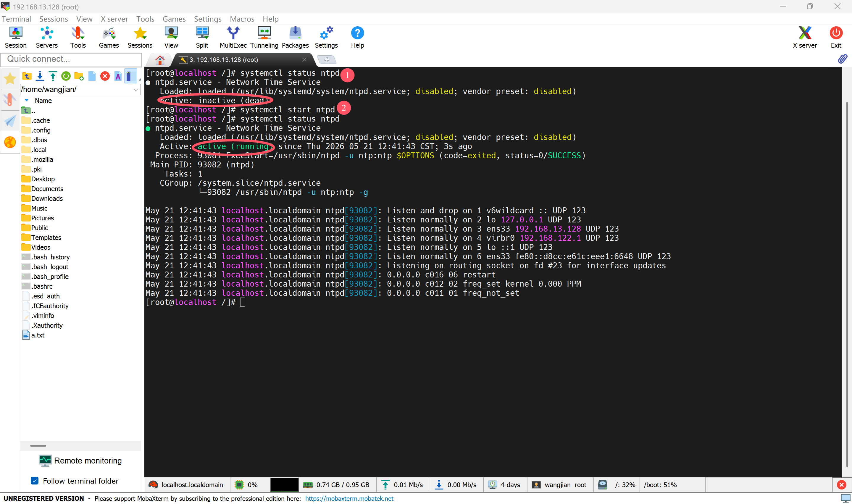Click the SFTP panel horizontal scrollbar
Viewport: 852px width, 504px height.
coord(38,446)
